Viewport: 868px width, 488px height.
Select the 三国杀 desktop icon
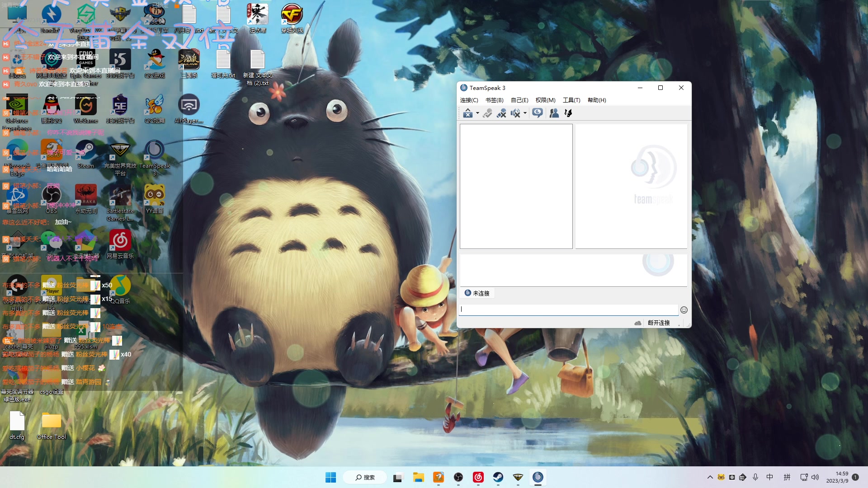click(189, 64)
